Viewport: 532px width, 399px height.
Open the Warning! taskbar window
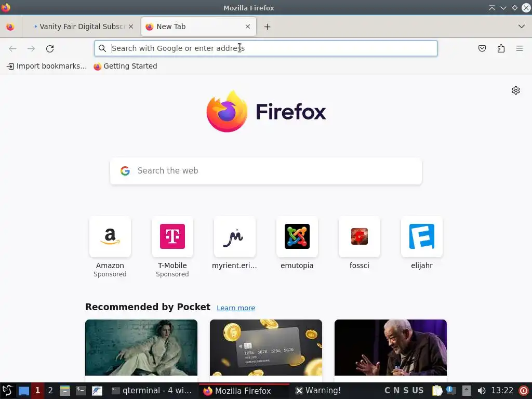pyautogui.click(x=318, y=391)
